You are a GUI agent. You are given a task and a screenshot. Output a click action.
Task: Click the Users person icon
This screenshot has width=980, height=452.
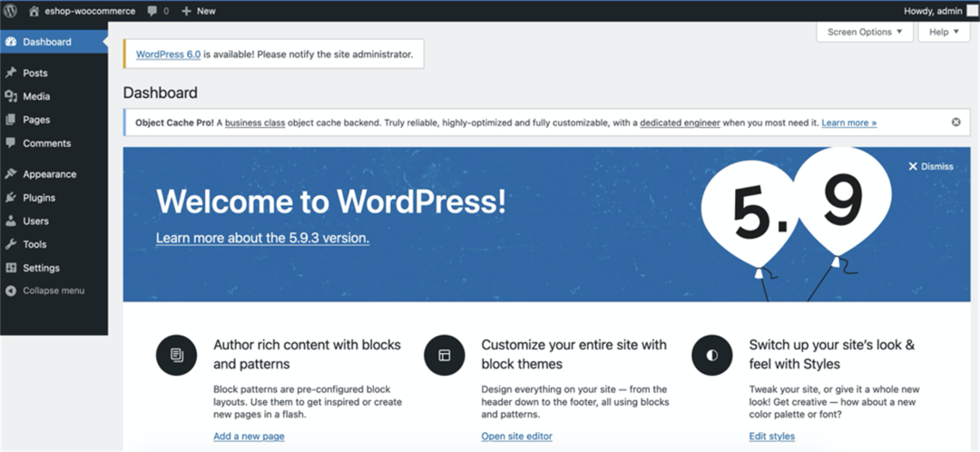click(11, 221)
